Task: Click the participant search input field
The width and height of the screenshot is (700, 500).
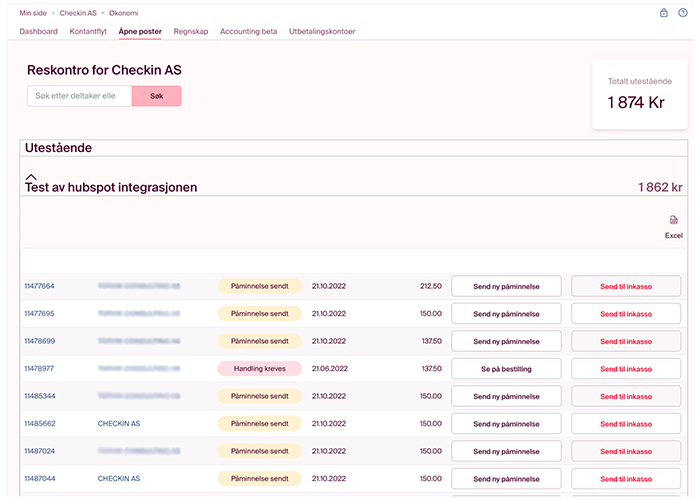Action: point(79,96)
